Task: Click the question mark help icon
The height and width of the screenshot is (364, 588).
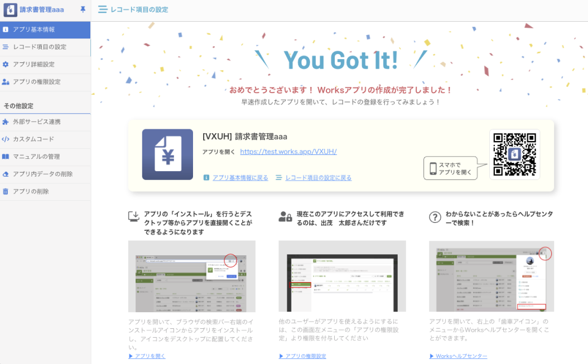Action: (435, 217)
